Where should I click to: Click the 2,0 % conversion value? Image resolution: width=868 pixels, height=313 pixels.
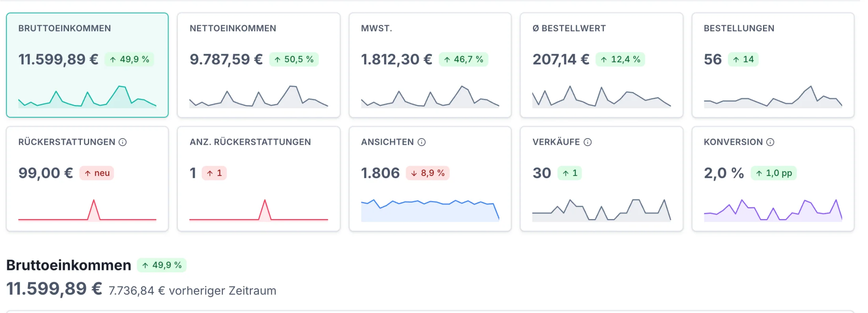point(724,173)
